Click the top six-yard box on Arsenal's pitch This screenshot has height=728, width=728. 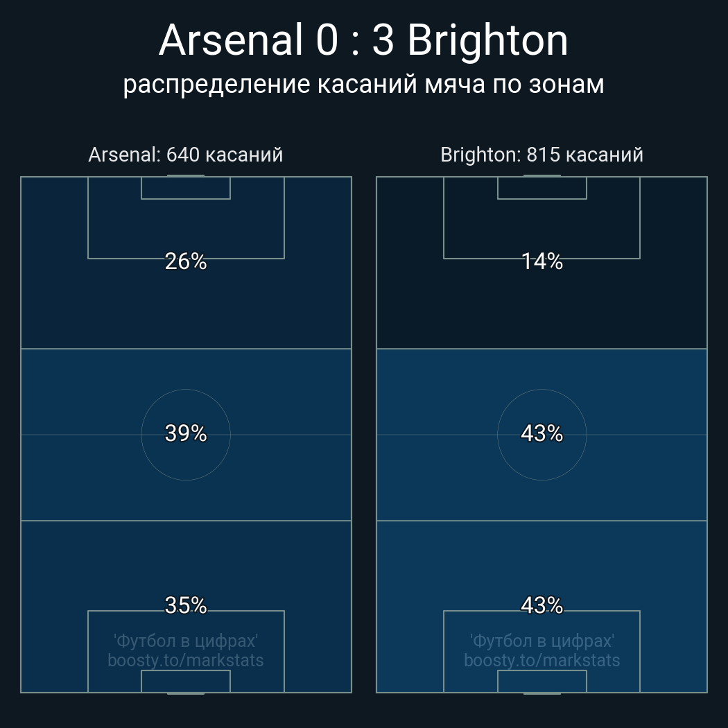point(186,188)
